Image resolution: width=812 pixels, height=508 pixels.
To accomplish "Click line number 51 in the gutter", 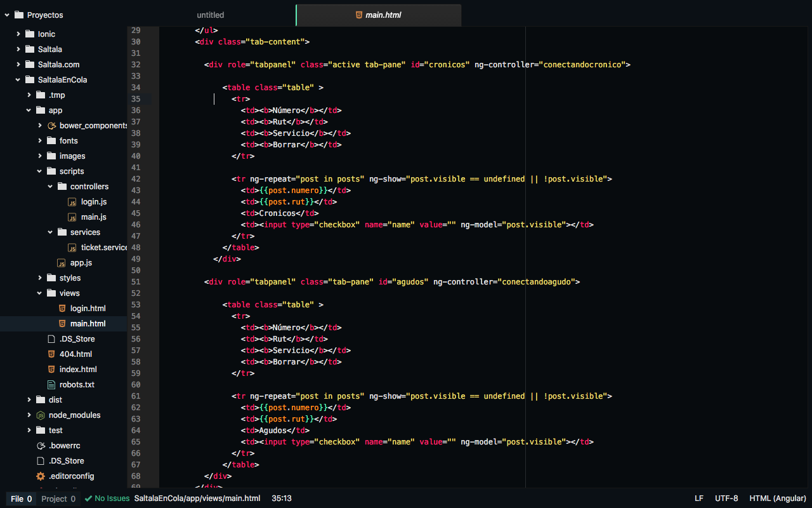I will [x=136, y=282].
